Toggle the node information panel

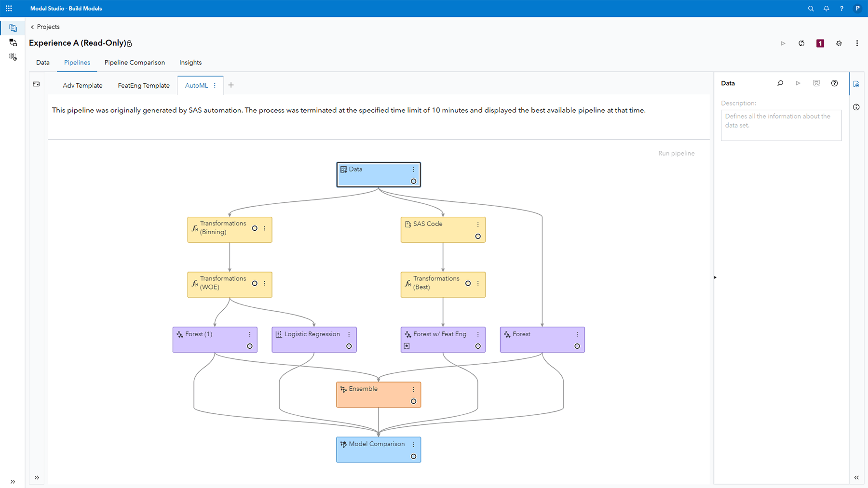tap(856, 107)
